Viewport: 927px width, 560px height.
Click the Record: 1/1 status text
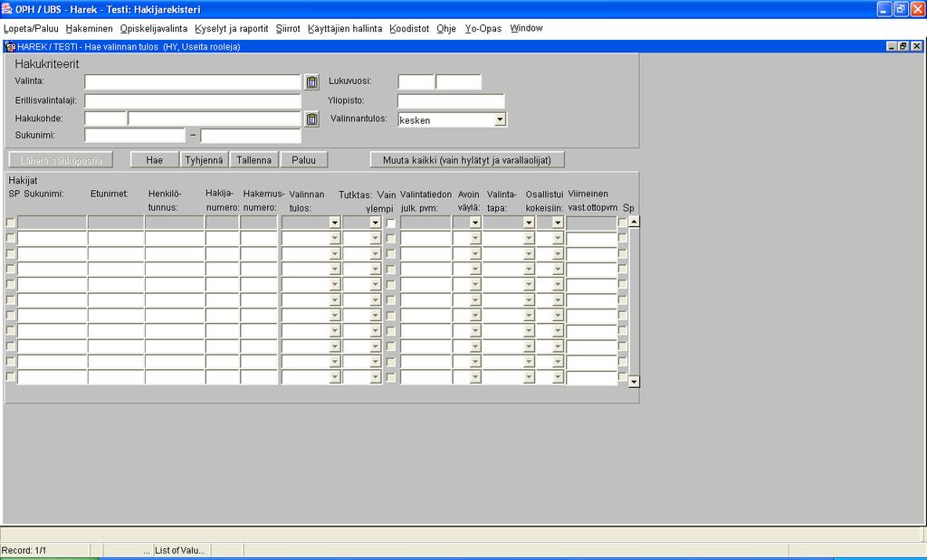click(x=24, y=550)
